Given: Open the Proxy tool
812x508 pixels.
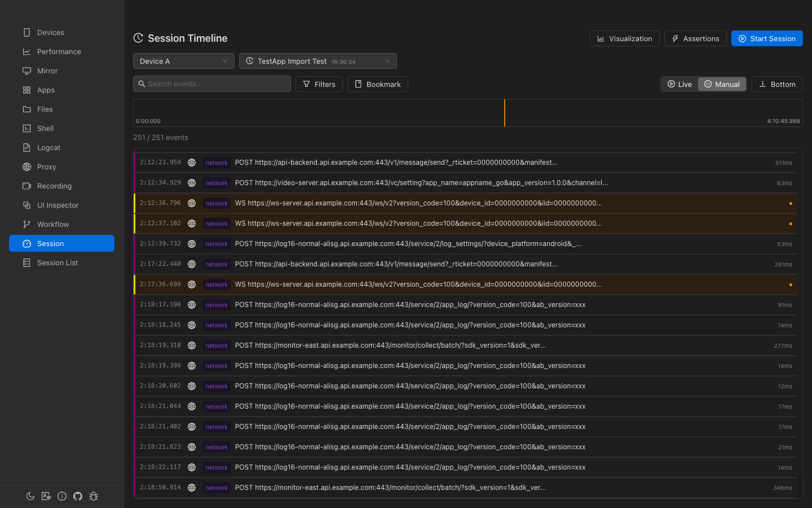Looking at the screenshot, I should (46, 167).
